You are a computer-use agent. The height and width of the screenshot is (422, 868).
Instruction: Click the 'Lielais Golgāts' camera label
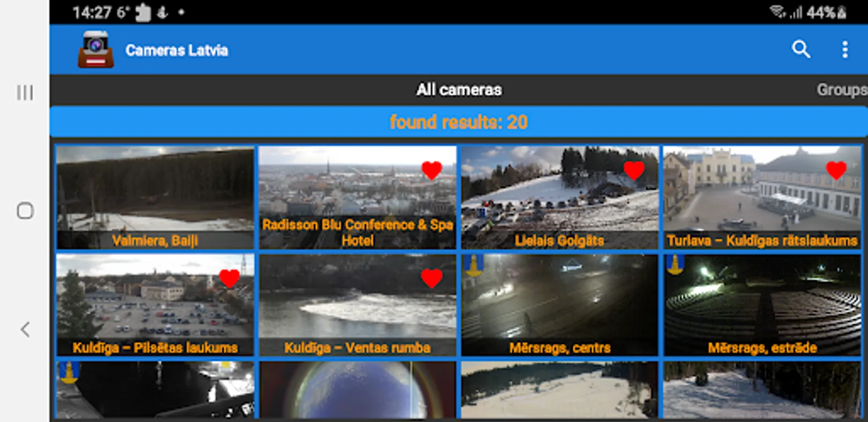point(559,241)
